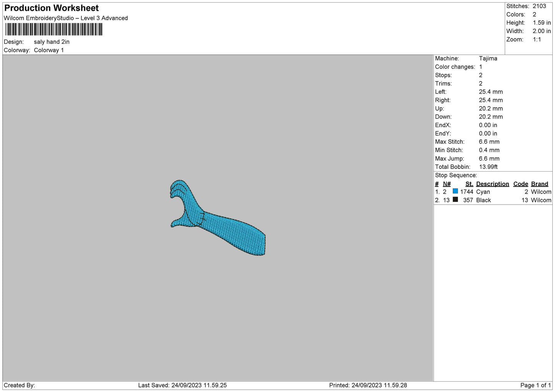Click the Down value '20.2 mm'
Image resolution: width=555 pixels, height=392 pixels.
pos(490,117)
